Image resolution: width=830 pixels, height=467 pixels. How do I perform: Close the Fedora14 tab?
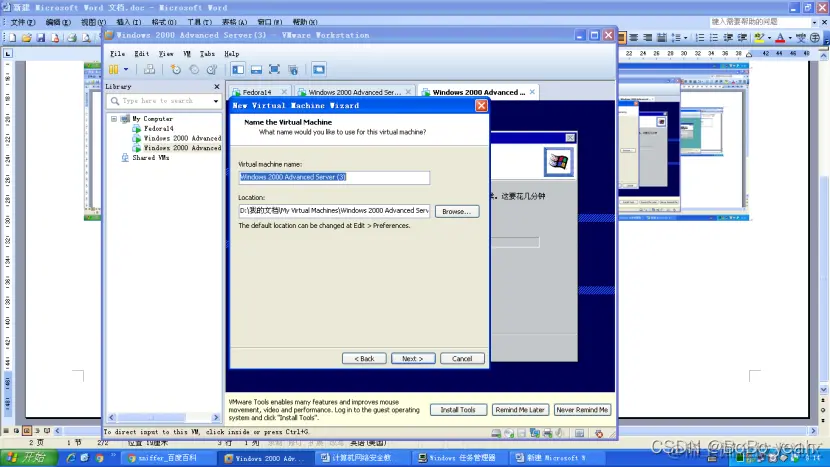(284, 92)
